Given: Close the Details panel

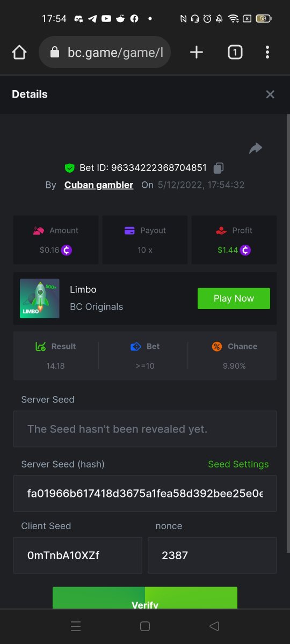Looking at the screenshot, I should tap(270, 94).
